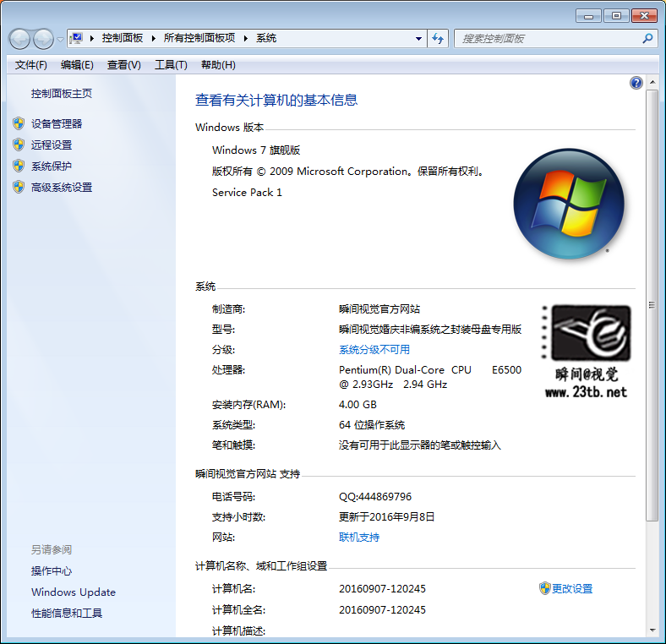Image resolution: width=666 pixels, height=644 pixels.
Task: Click the Service Pack 1 text
Action: click(x=247, y=193)
